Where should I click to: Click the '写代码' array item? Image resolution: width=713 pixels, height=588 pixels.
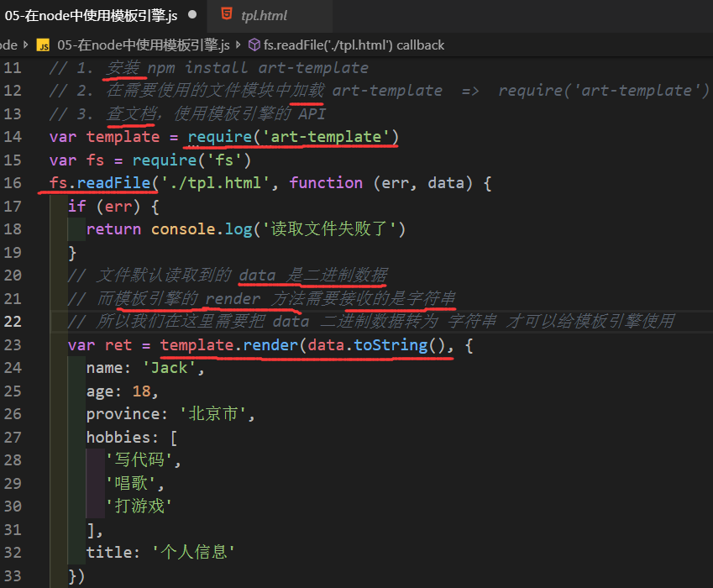139,459
